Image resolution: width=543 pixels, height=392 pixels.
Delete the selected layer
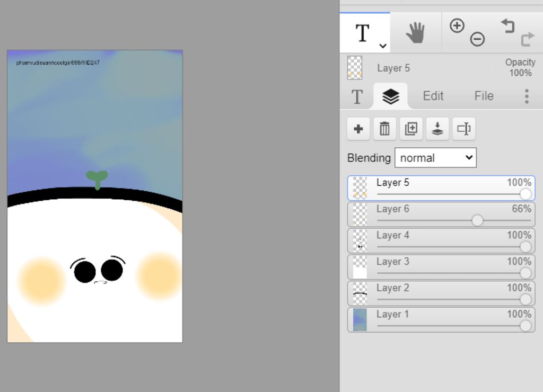coord(385,129)
